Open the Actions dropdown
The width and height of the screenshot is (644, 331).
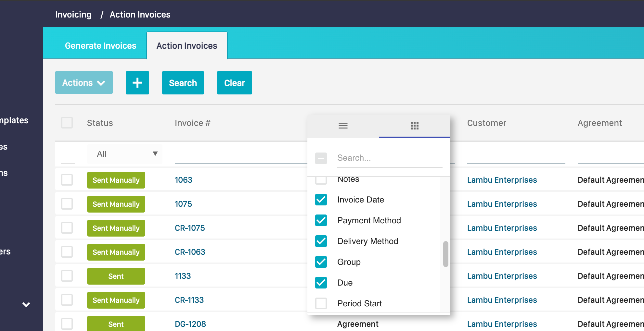pos(84,83)
